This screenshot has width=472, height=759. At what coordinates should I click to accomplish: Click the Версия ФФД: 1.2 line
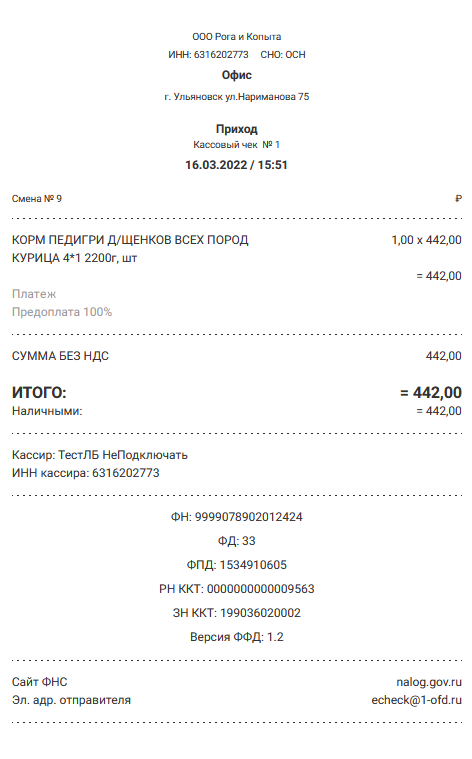[x=236, y=637]
